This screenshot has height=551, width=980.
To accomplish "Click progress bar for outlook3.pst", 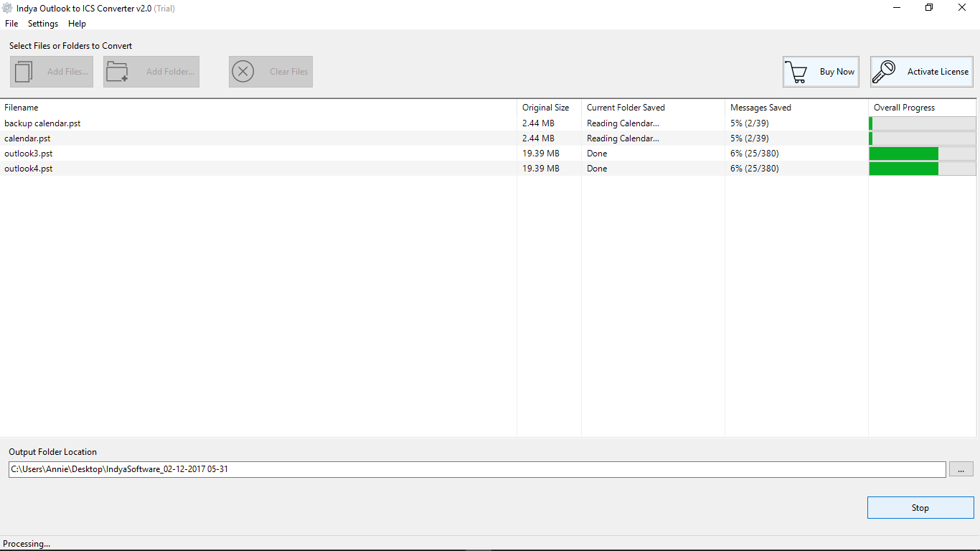I will coord(923,154).
